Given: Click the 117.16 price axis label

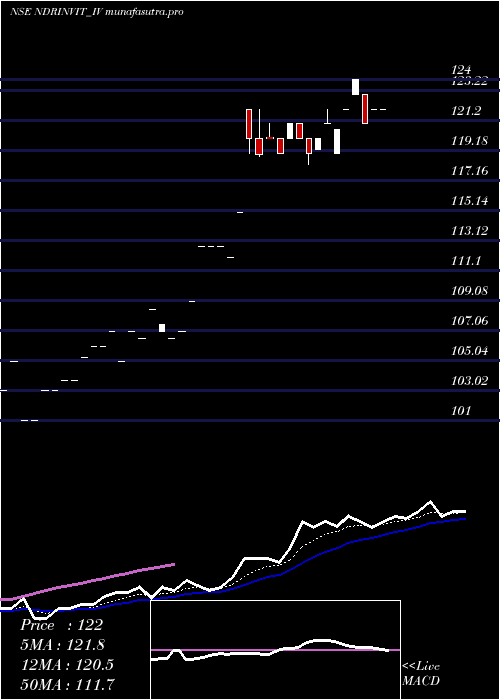Looking at the screenshot, I should (x=469, y=171).
